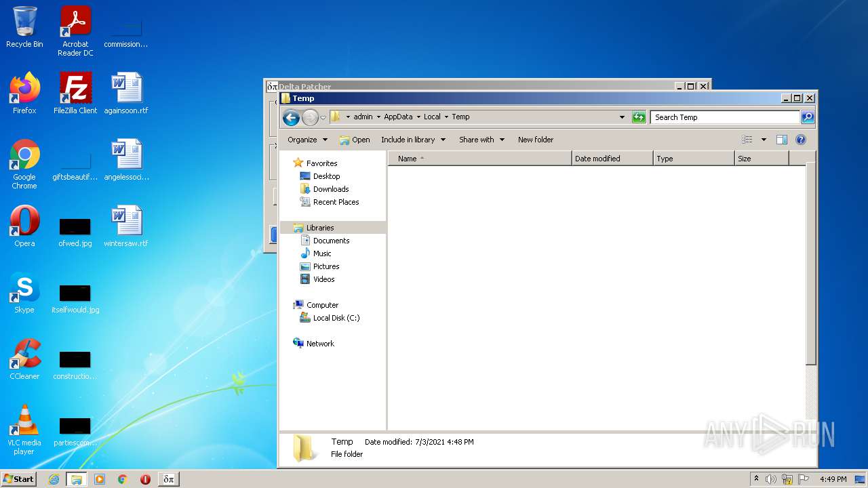This screenshot has width=868, height=488.
Task: Expand the view options arrow
Action: coord(764,140)
